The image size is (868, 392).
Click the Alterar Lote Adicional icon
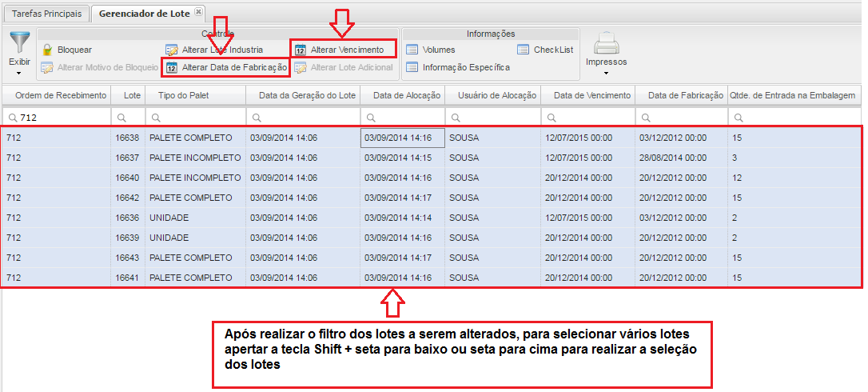300,68
